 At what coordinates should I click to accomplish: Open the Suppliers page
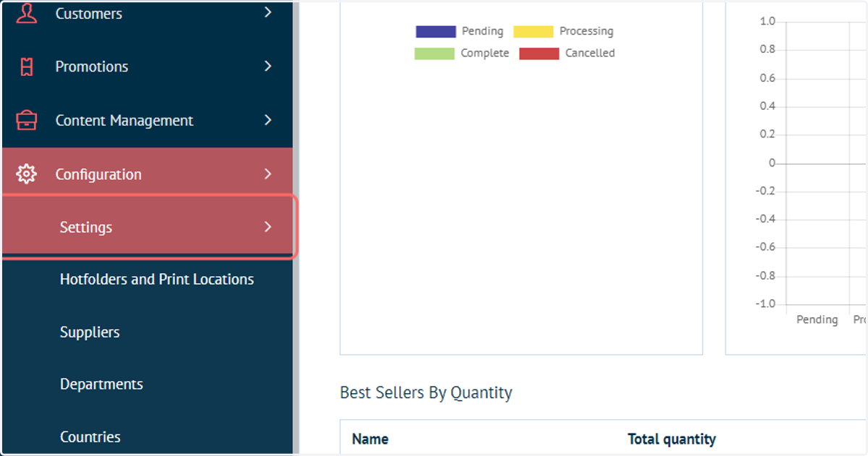pyautogui.click(x=90, y=332)
